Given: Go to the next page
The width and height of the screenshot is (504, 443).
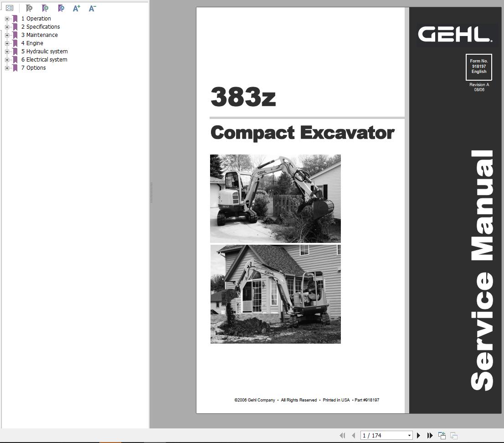Looking at the screenshot, I should [x=418, y=436].
